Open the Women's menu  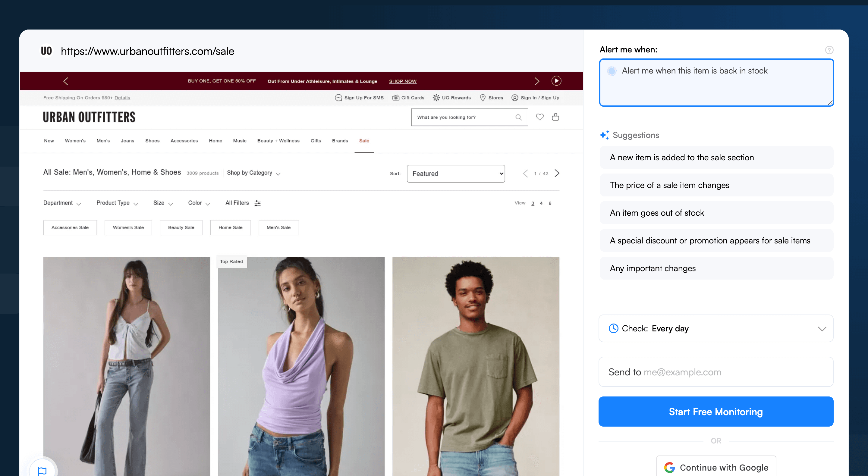[x=75, y=141]
